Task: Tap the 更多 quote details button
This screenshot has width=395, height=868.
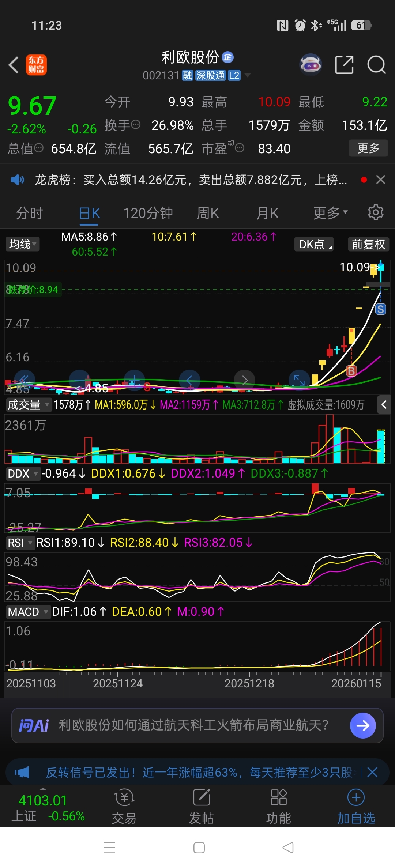Action: tap(368, 148)
